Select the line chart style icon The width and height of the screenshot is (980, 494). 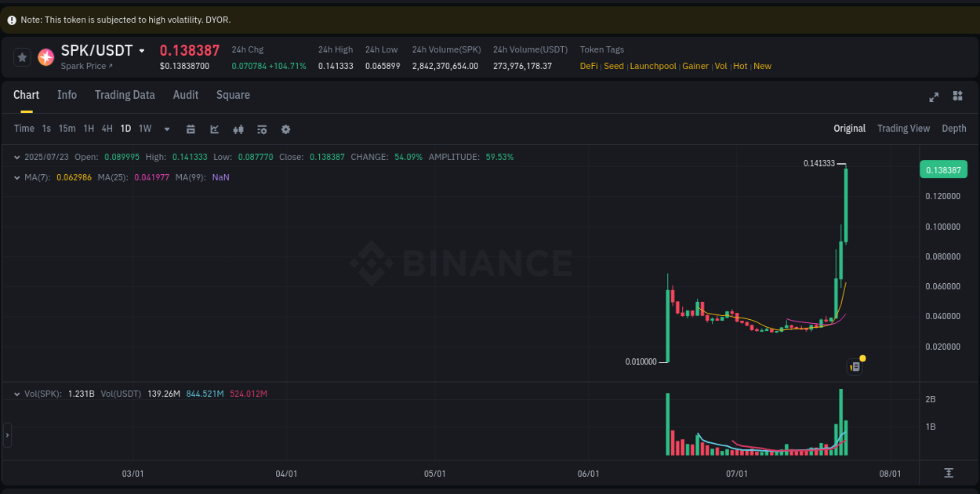(214, 129)
